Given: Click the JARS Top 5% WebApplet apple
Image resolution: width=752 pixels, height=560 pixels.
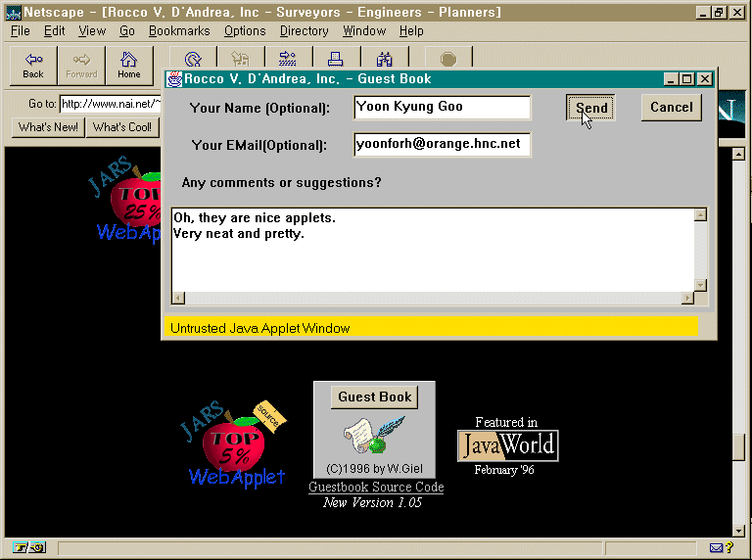Looking at the screenshot, I should [x=234, y=444].
